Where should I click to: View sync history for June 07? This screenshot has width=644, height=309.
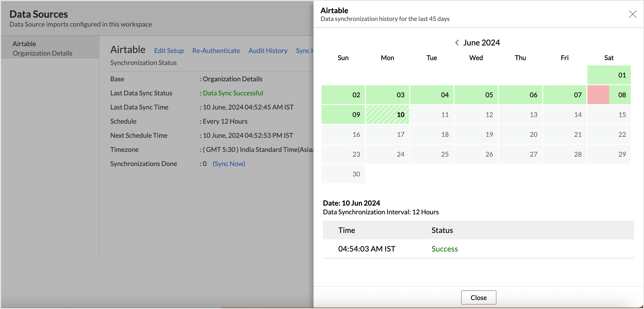point(565,95)
